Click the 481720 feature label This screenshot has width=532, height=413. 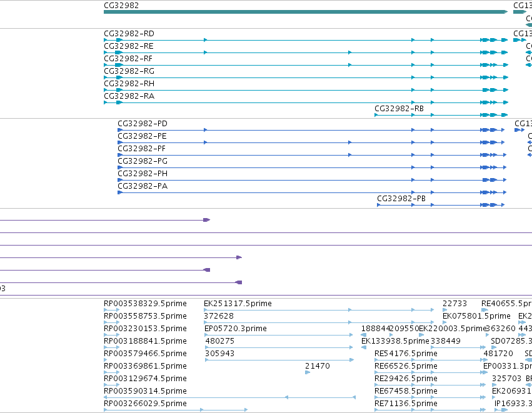[498, 354]
